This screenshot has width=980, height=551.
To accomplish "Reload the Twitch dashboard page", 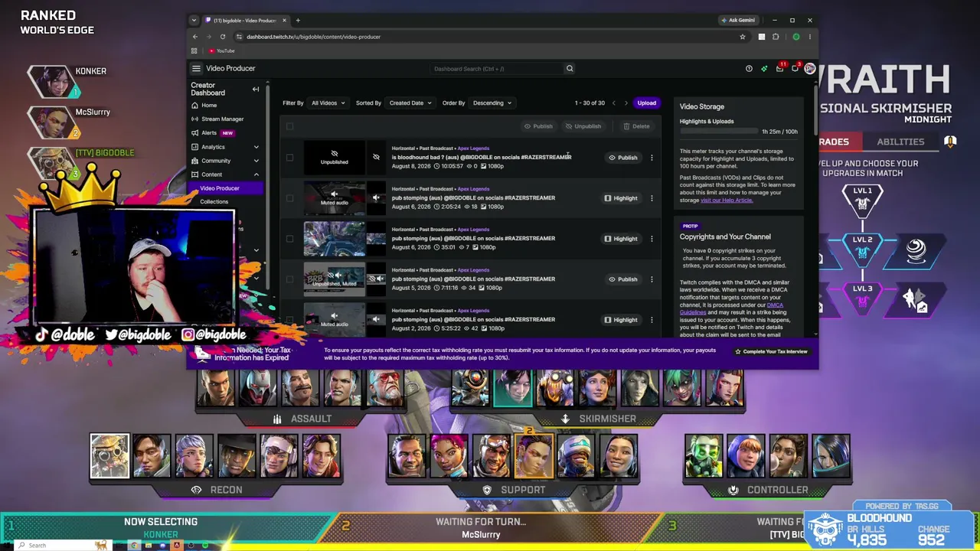I will (223, 37).
